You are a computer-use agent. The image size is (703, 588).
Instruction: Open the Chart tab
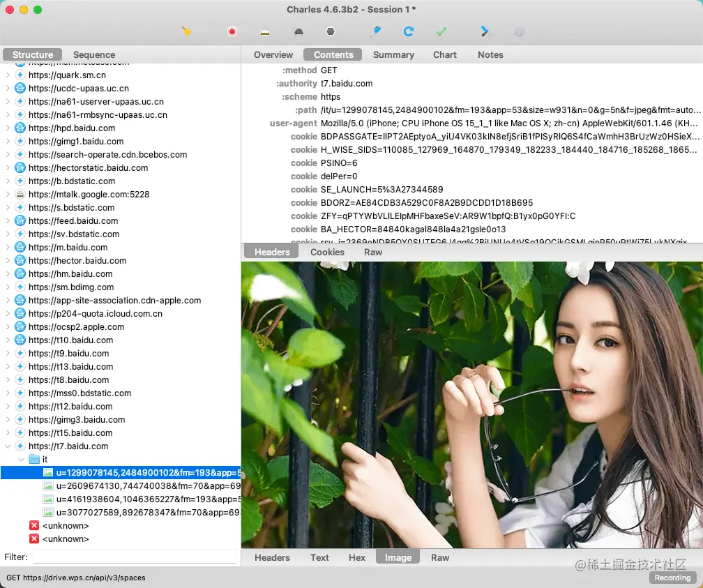tap(444, 54)
